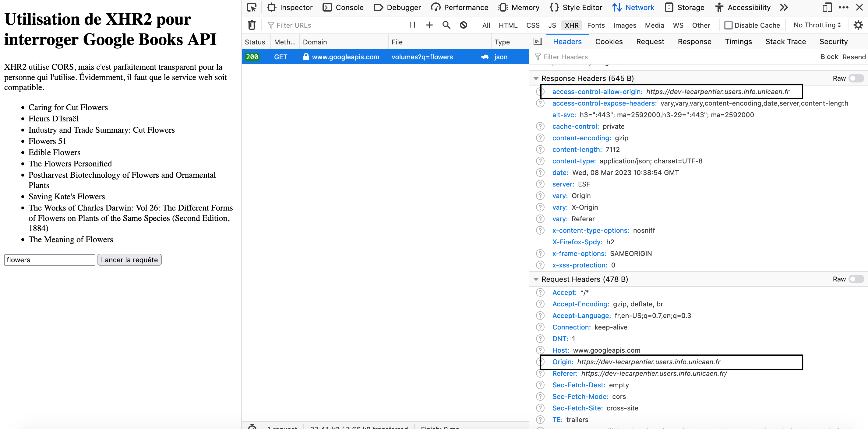Switch to the Response tab
The width and height of the screenshot is (868, 429).
694,41
